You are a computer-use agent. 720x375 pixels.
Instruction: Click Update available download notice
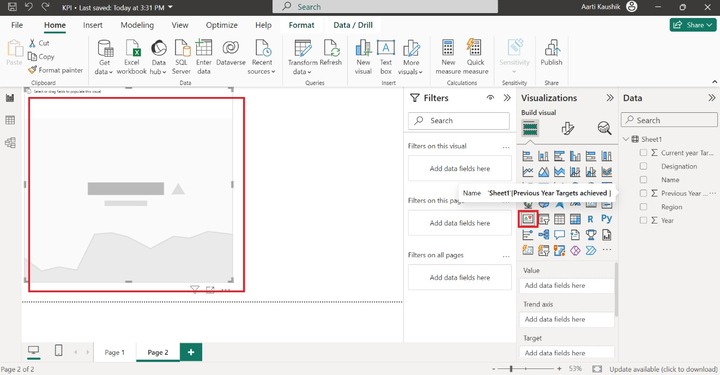(x=663, y=369)
